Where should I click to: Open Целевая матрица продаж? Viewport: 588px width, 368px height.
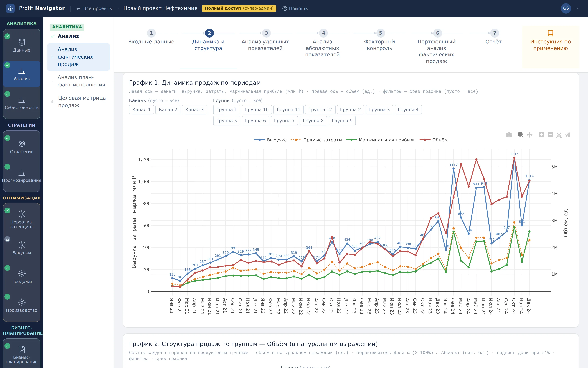point(78,102)
